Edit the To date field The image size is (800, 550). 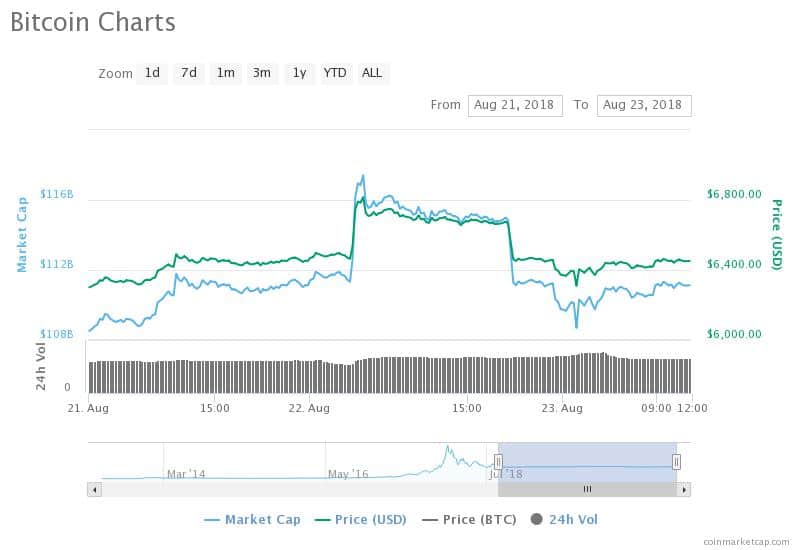point(643,105)
